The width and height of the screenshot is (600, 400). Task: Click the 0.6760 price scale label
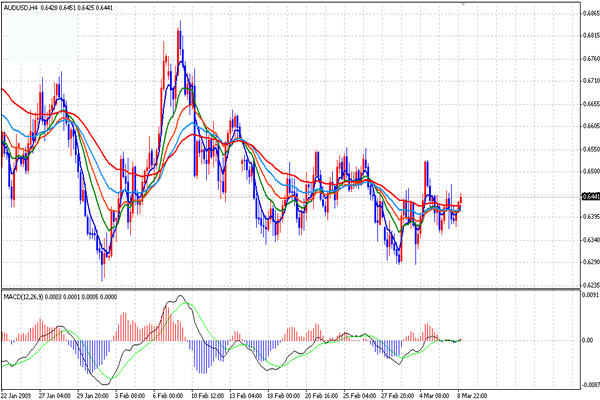click(589, 57)
